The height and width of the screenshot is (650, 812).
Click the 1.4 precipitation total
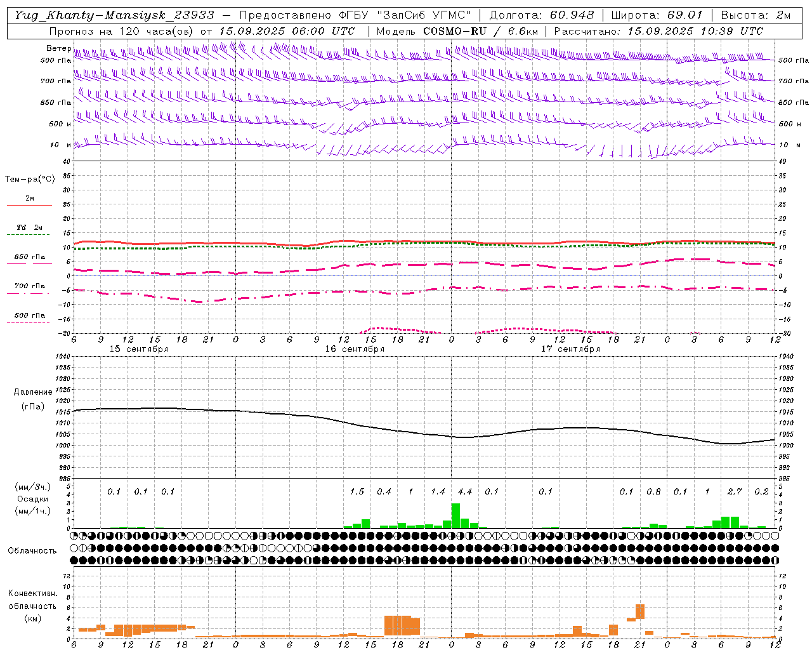point(438,491)
